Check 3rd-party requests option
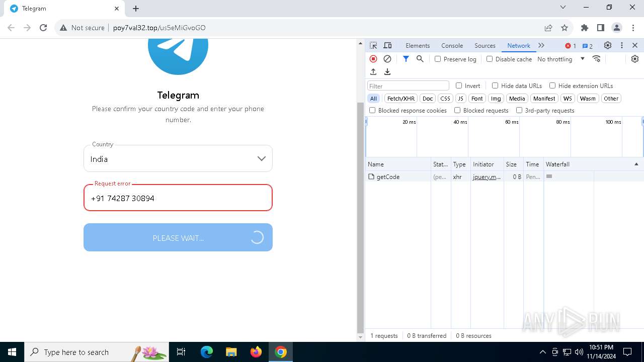The width and height of the screenshot is (644, 362). tap(519, 110)
